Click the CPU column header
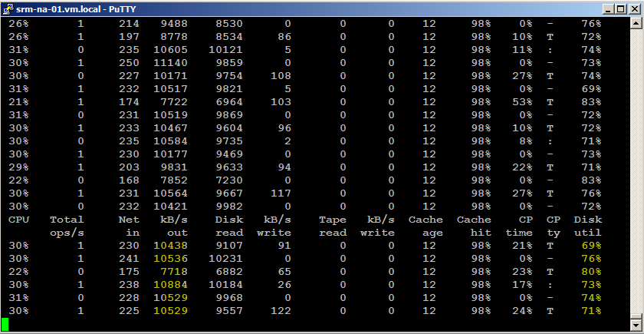The image size is (644, 334). [x=18, y=220]
